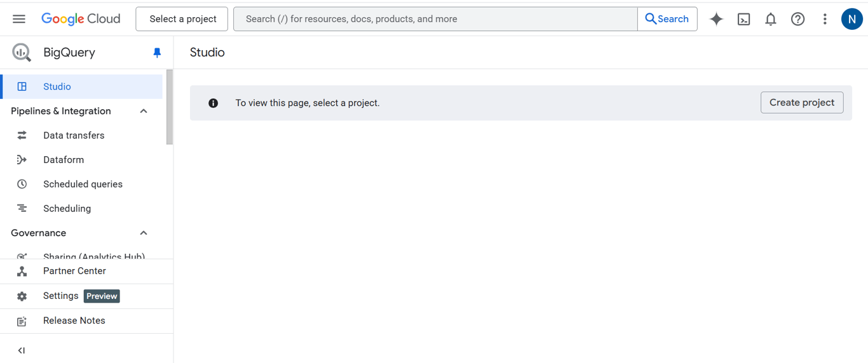Screen dimensions: 868x363
Task: Click the Preview badge next to Settings
Action: (x=102, y=296)
